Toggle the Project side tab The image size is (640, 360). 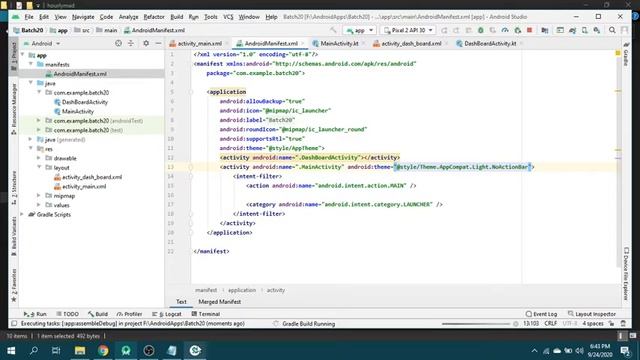point(14,56)
